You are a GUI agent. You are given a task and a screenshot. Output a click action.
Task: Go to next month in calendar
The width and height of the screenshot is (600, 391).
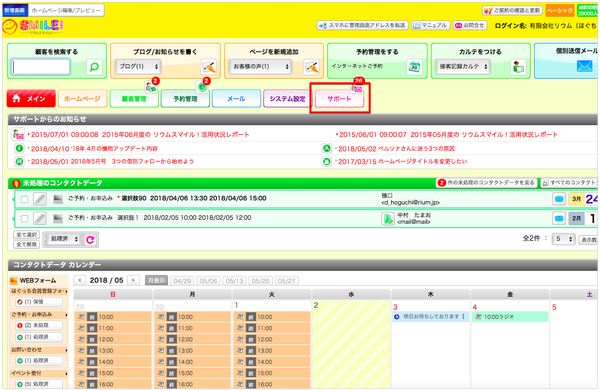point(133,280)
